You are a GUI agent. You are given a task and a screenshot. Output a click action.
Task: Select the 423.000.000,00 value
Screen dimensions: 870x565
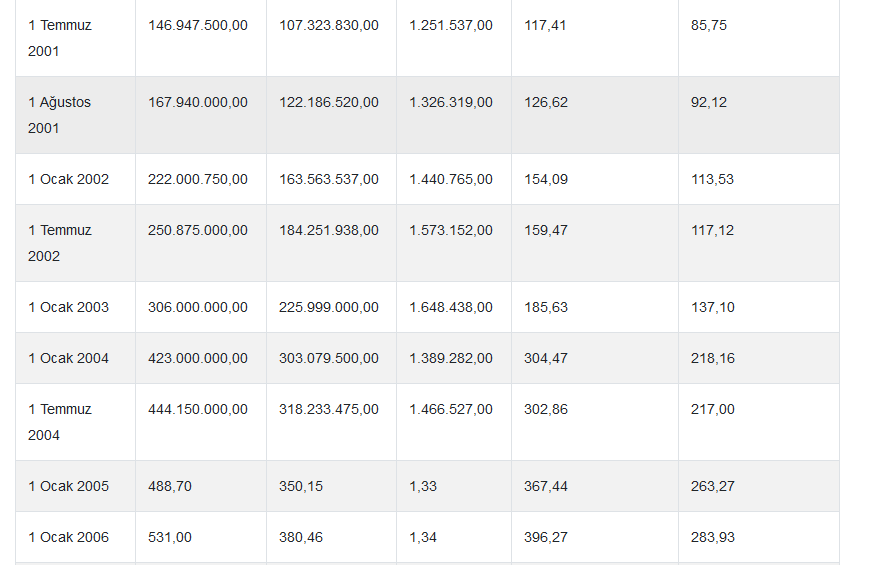click(x=198, y=358)
